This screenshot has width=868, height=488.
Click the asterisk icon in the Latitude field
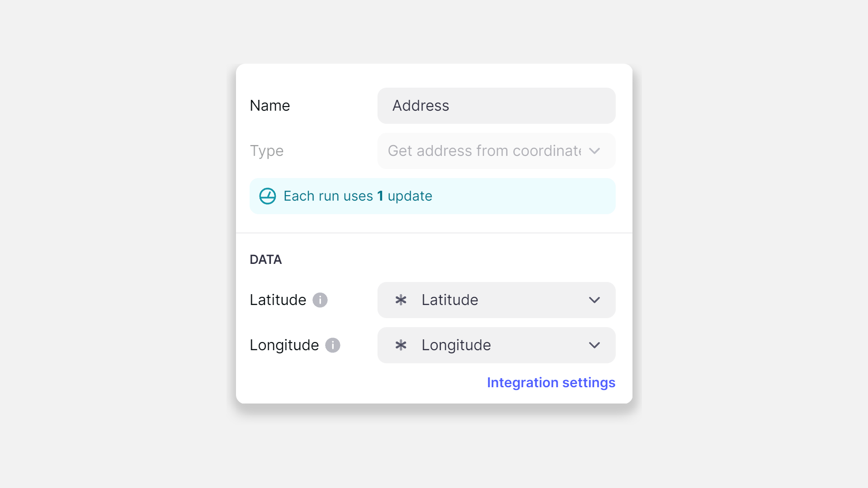pyautogui.click(x=401, y=300)
